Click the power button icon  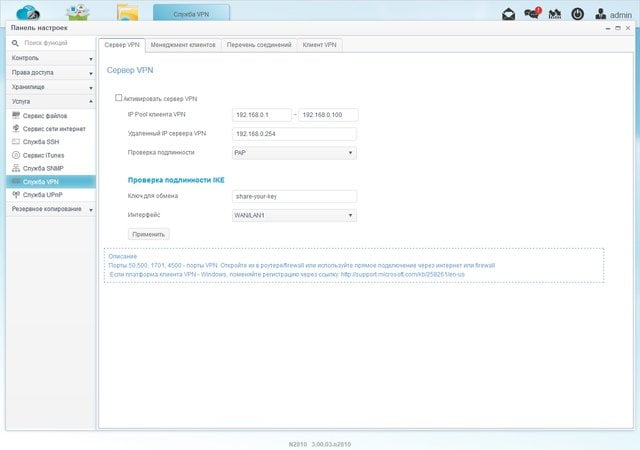click(x=577, y=14)
